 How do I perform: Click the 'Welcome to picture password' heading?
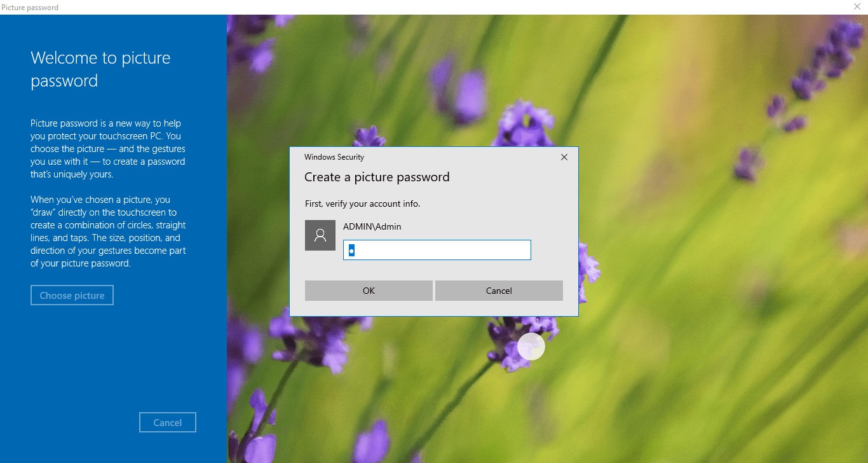point(100,69)
